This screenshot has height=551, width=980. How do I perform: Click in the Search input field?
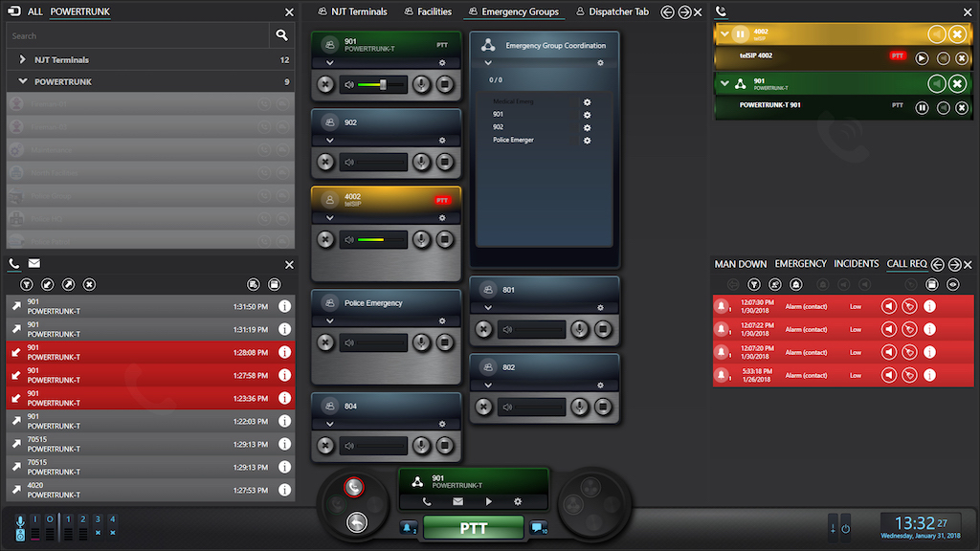pyautogui.click(x=134, y=35)
